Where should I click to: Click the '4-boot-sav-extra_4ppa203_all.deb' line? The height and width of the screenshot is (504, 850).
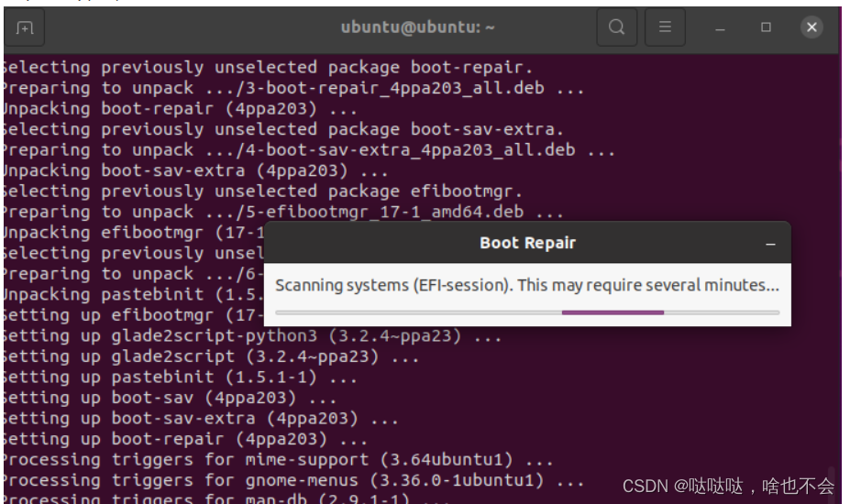click(x=308, y=150)
